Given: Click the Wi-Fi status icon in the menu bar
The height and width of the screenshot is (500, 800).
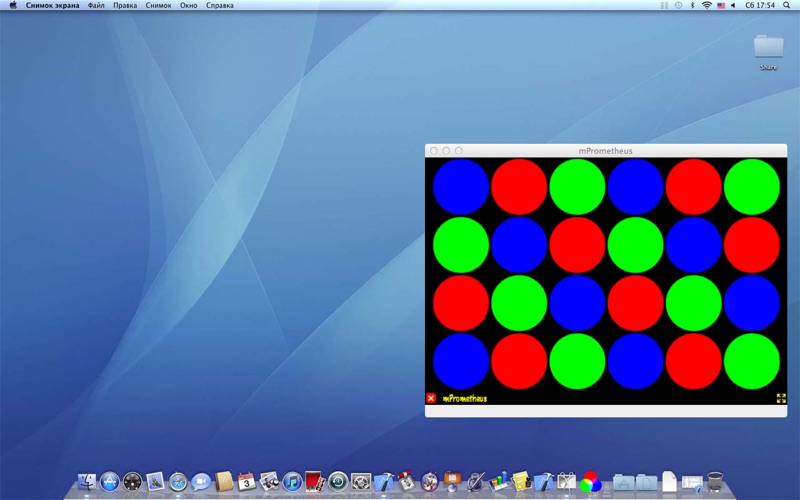Looking at the screenshot, I should point(707,5).
